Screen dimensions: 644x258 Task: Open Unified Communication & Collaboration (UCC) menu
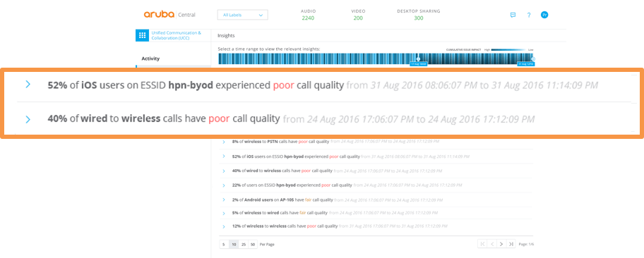177,35
